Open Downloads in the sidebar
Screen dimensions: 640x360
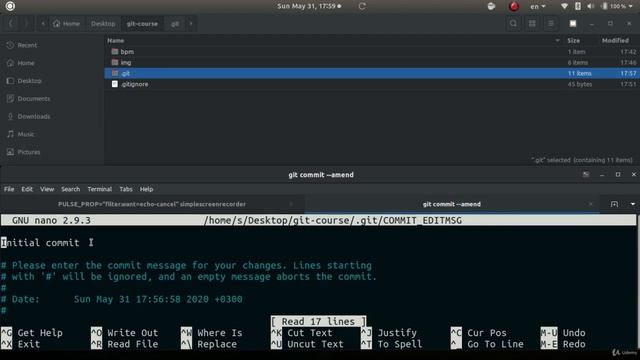[x=33, y=116]
